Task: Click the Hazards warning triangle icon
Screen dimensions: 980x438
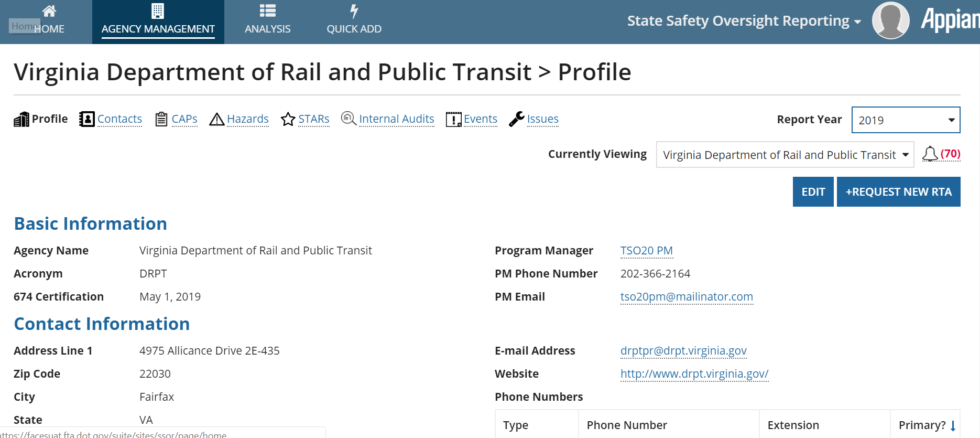Action: [216, 120]
